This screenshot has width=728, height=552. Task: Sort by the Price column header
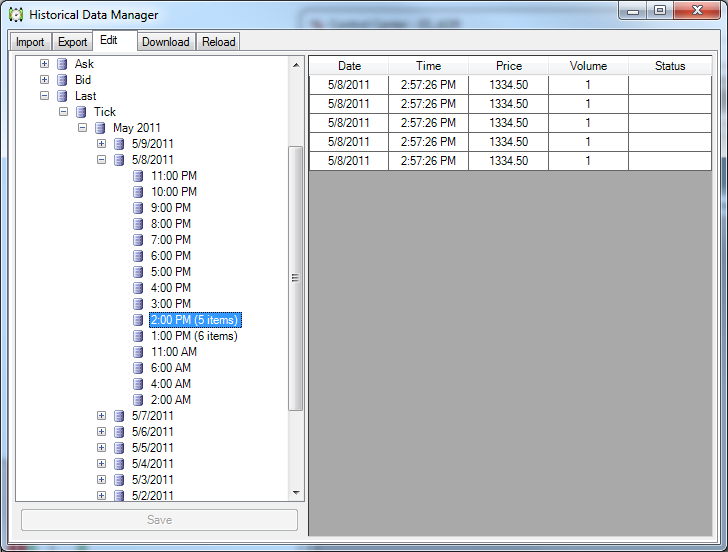(508, 66)
